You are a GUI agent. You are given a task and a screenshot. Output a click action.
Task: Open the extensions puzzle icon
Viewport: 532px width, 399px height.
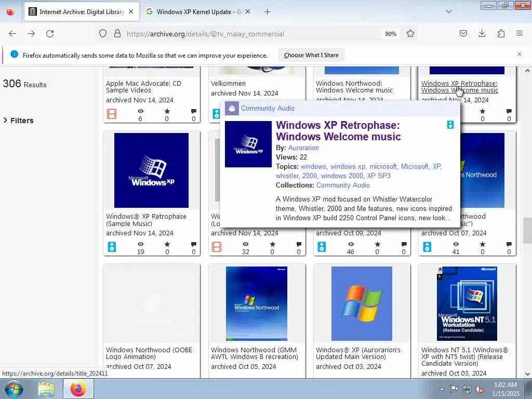point(501,34)
